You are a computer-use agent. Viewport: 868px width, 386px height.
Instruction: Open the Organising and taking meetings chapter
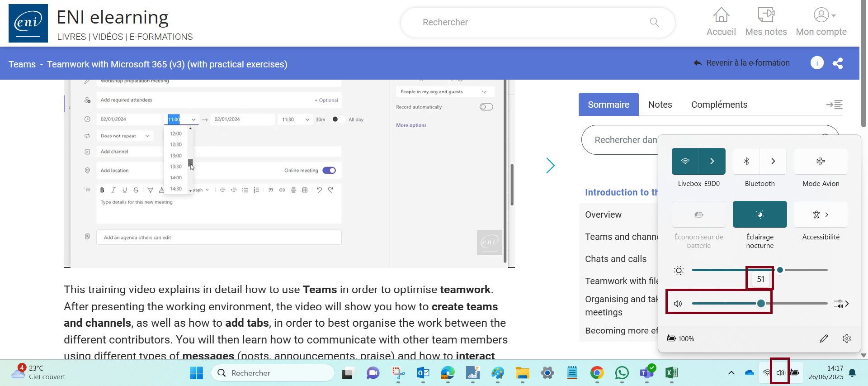[622, 305]
